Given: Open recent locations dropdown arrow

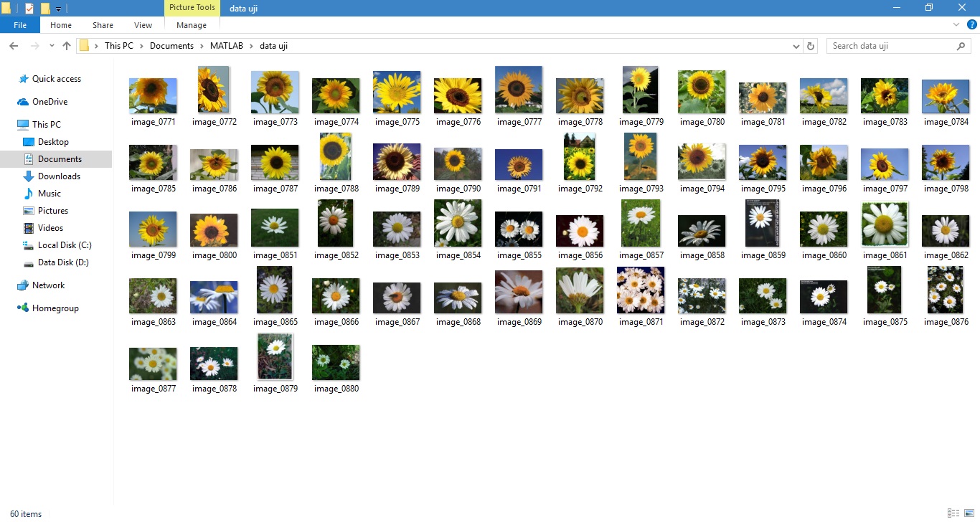Looking at the screenshot, I should pyautogui.click(x=52, y=46).
